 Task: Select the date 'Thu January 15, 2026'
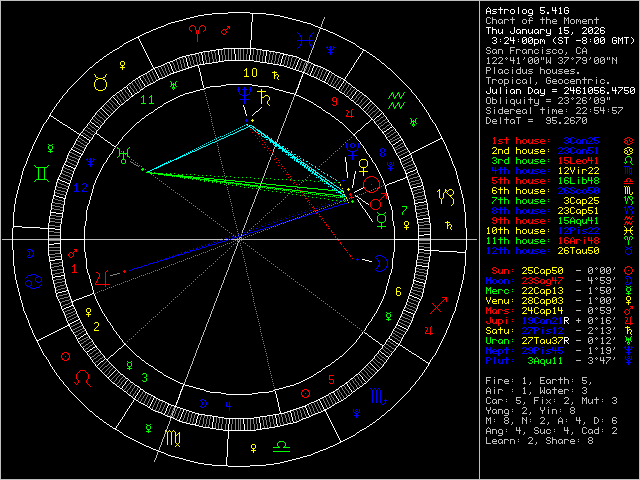coord(545,31)
